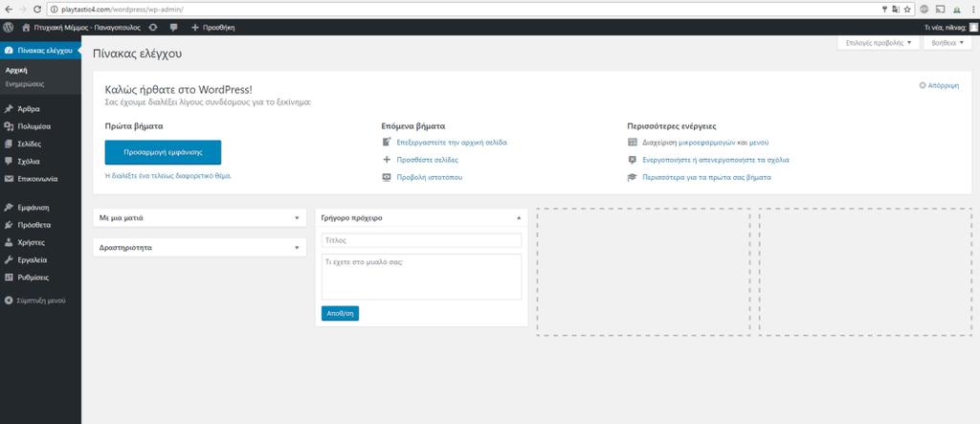
Task: Open the Ρυθμίσεις menu label
Action: pyautogui.click(x=33, y=277)
